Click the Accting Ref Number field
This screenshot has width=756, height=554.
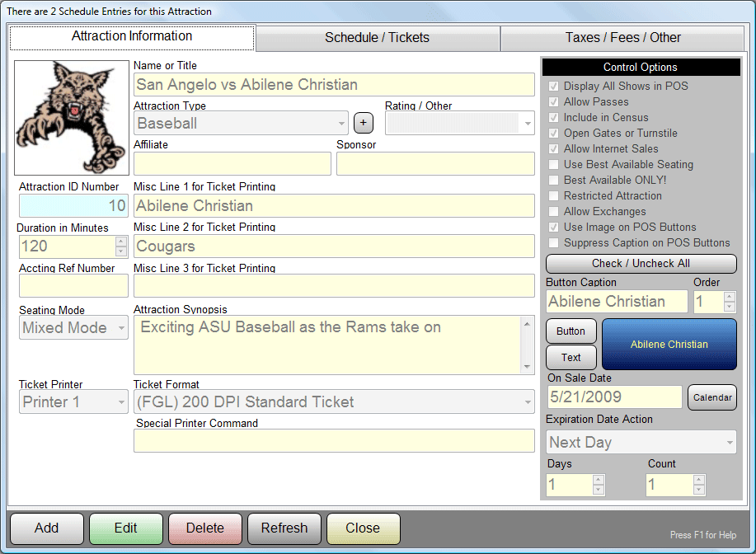click(73, 286)
